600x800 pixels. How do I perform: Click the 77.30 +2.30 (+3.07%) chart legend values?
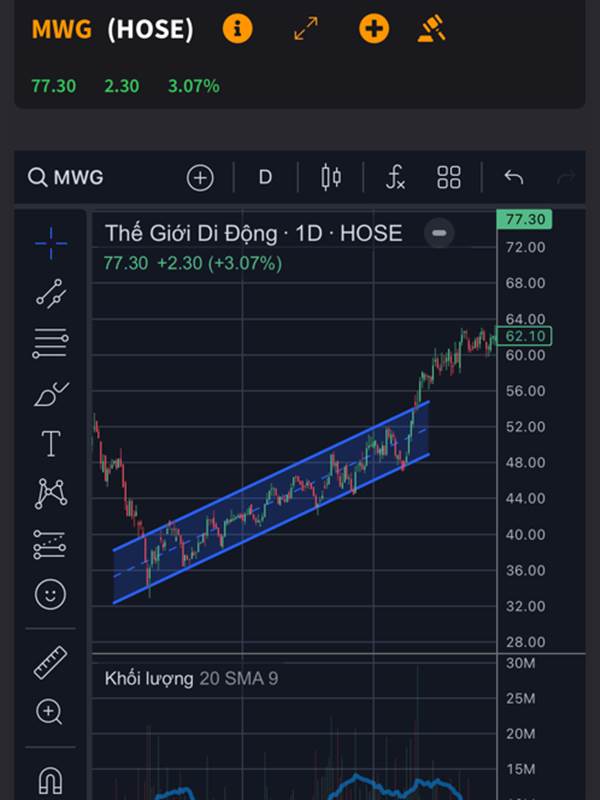pos(193,263)
